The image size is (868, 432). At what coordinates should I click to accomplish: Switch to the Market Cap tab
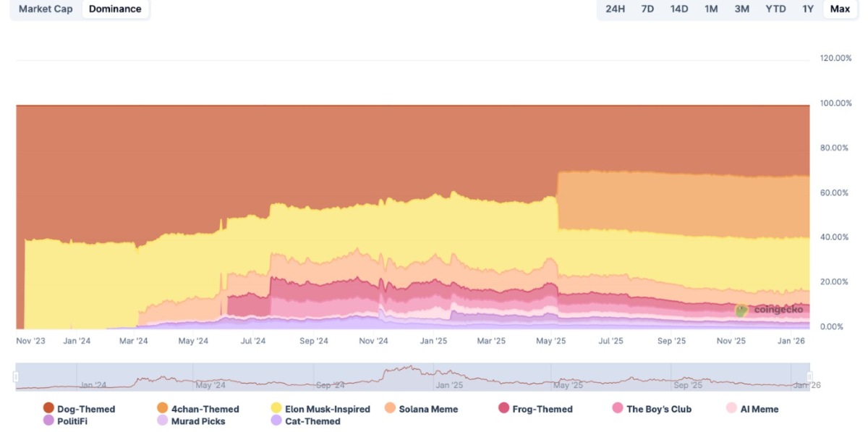(x=46, y=9)
